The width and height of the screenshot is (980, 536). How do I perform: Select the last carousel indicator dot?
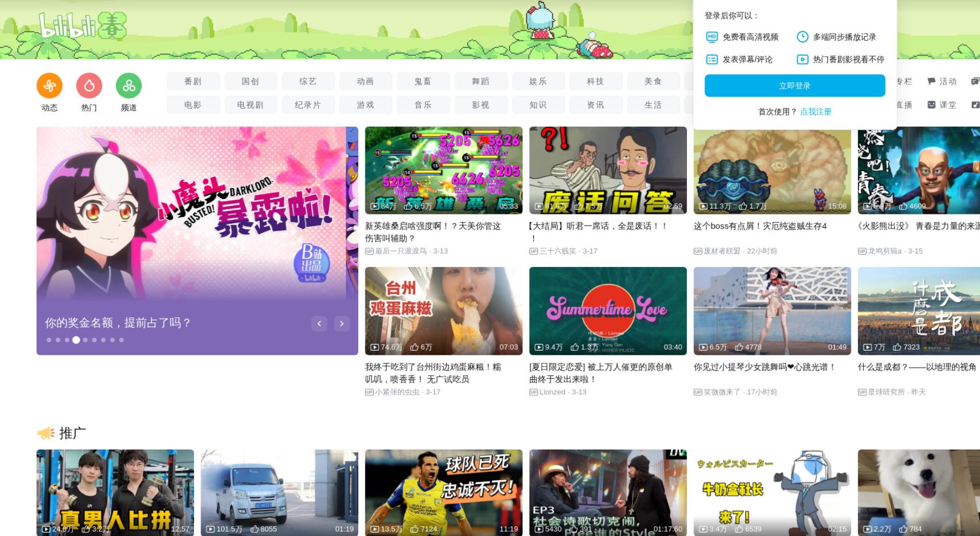(121, 340)
